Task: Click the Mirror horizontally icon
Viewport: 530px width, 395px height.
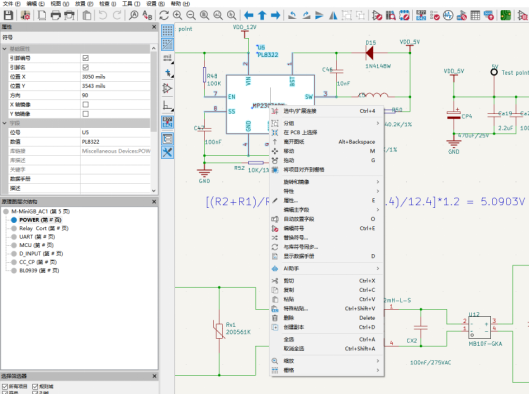Action: 333,15
